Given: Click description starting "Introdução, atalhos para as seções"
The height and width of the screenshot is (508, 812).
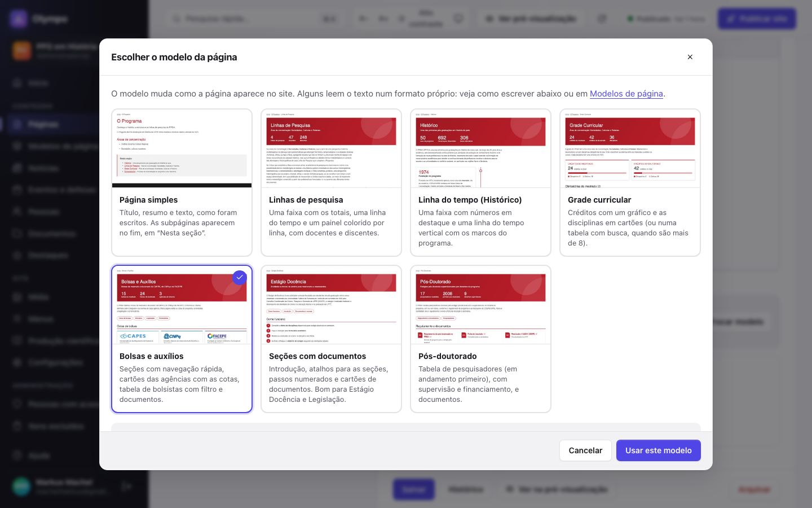Looking at the screenshot, I should click(x=329, y=384).
